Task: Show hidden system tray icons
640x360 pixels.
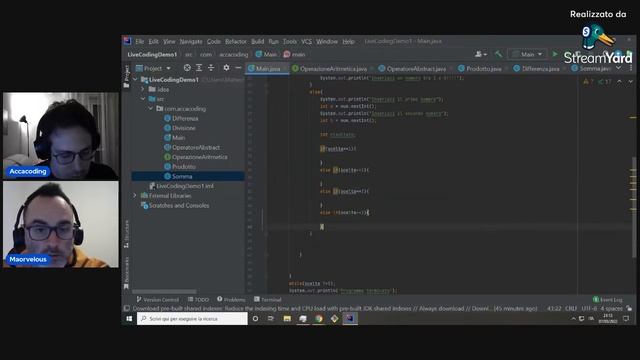Action: pyautogui.click(x=574, y=318)
